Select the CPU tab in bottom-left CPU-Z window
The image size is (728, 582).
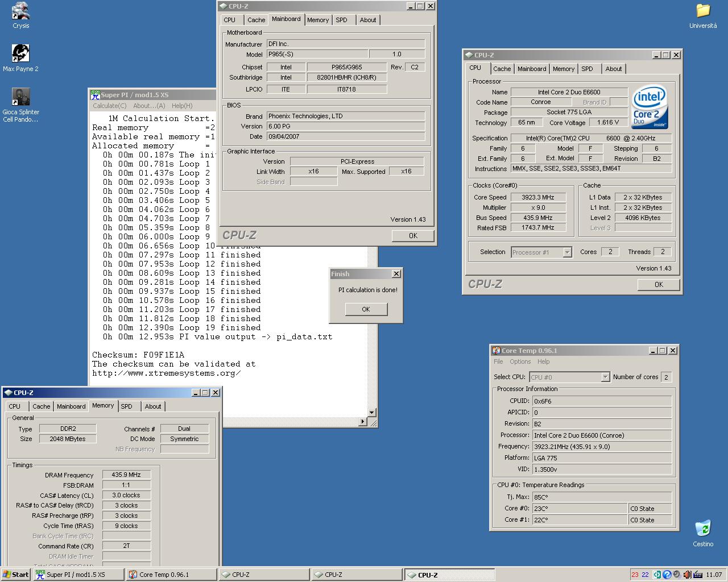coord(15,406)
